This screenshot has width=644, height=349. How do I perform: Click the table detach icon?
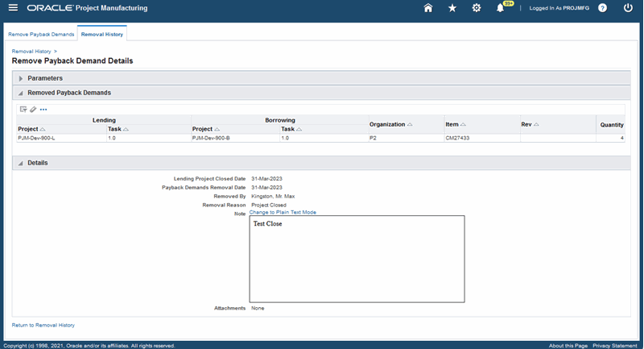tap(23, 110)
